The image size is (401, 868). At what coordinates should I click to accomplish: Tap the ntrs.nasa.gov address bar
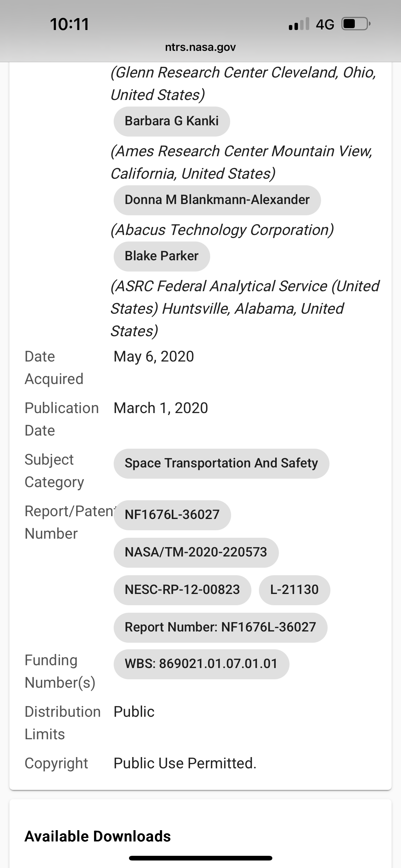coord(200,47)
